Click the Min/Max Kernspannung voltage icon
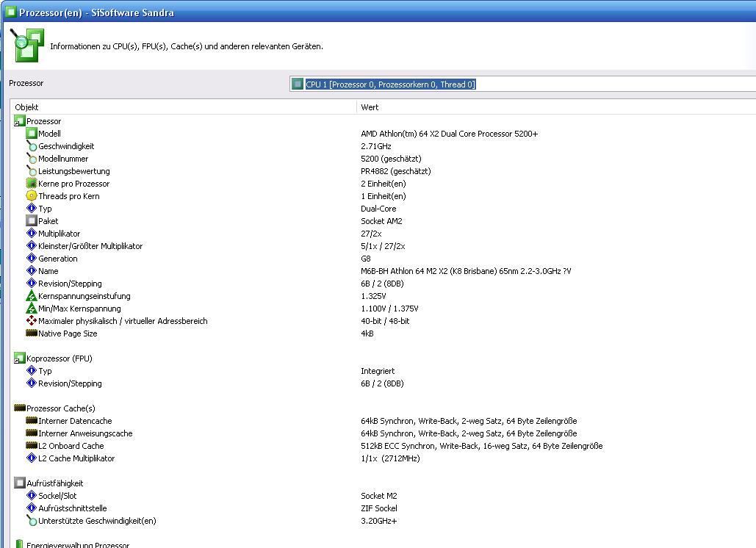This screenshot has width=756, height=548. point(32,308)
